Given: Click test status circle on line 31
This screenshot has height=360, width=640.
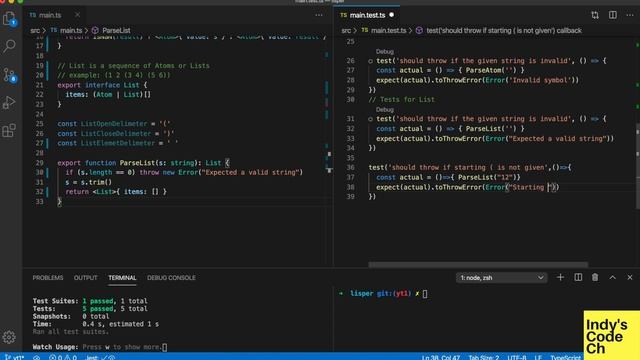Looking at the screenshot, I should point(370,119).
